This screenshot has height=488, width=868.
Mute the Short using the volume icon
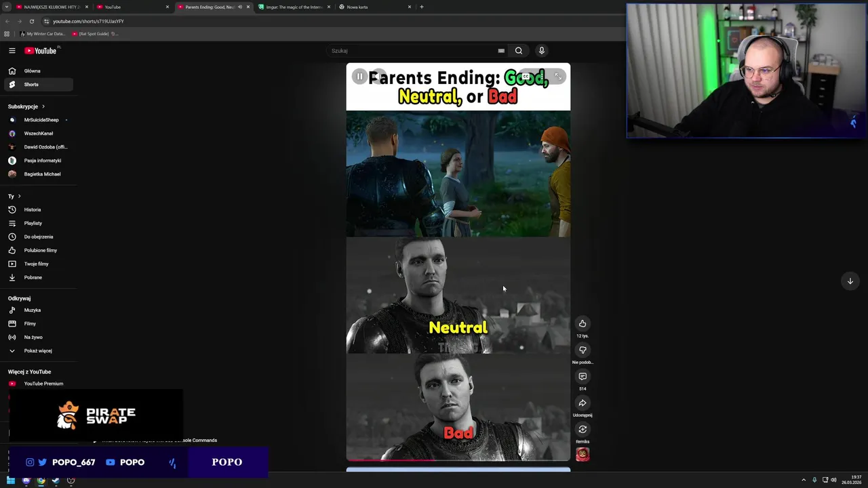380,77
